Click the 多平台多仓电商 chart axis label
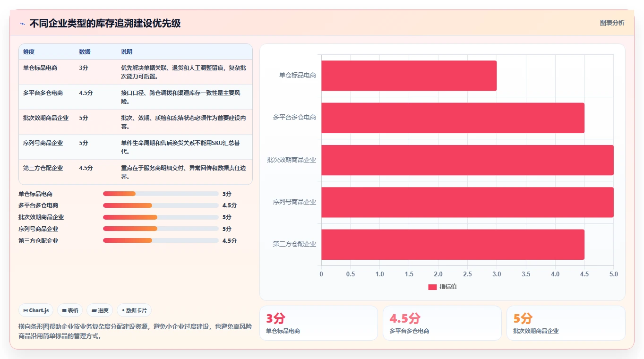Viewport: 644px width, 359px height. (294, 118)
